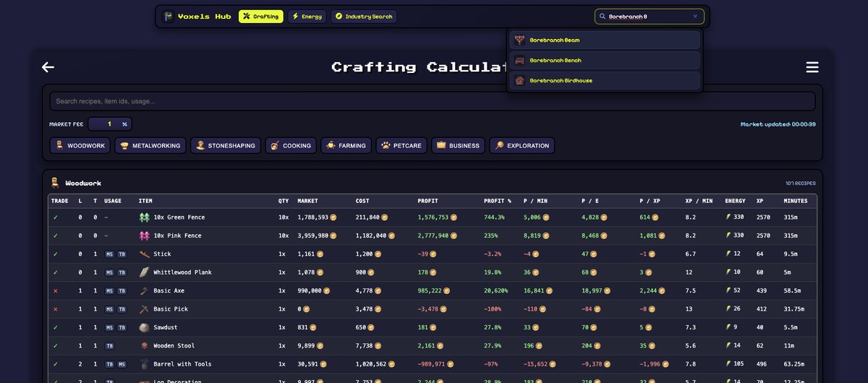
Task: Sort by the COST column header
Action: pos(362,201)
